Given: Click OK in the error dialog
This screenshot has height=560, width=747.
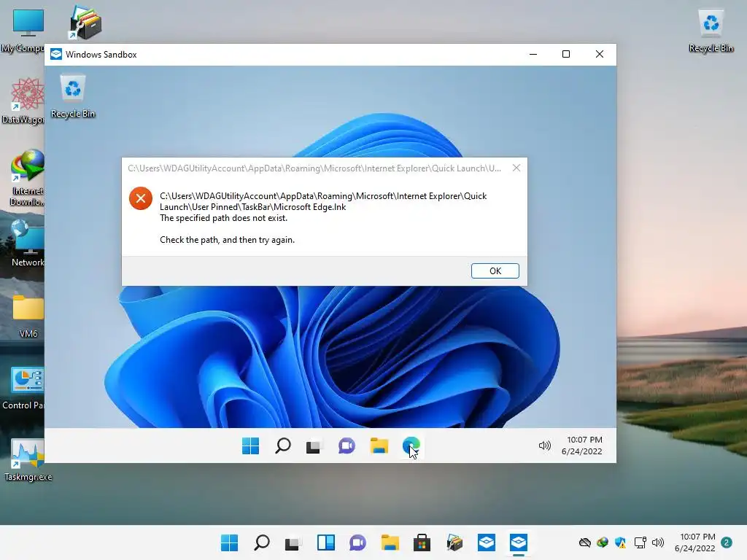Looking at the screenshot, I should (x=495, y=271).
